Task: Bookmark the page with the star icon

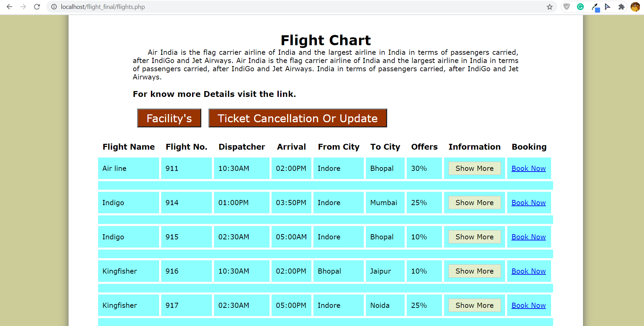Action: [x=549, y=7]
